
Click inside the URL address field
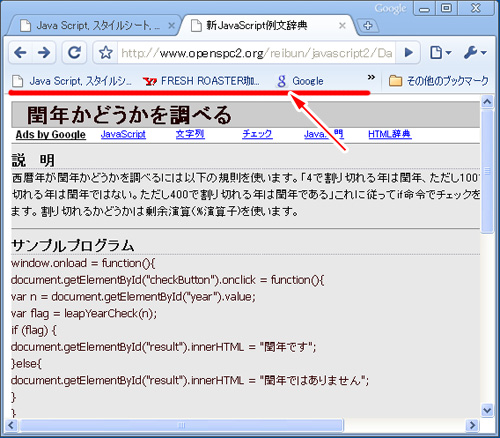[256, 53]
